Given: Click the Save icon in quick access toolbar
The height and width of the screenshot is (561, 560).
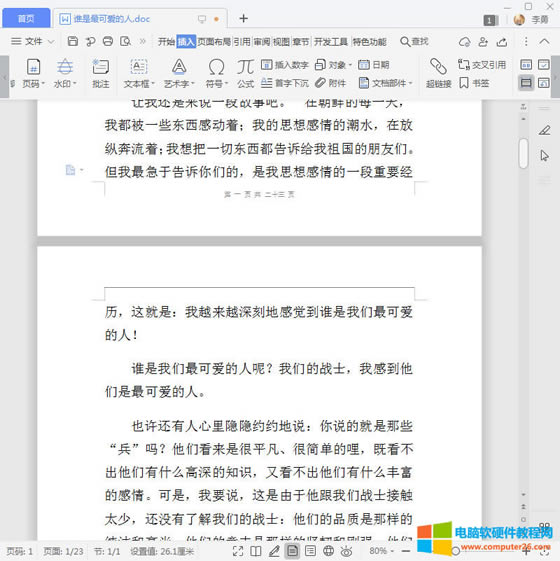Looking at the screenshot, I should (73, 42).
